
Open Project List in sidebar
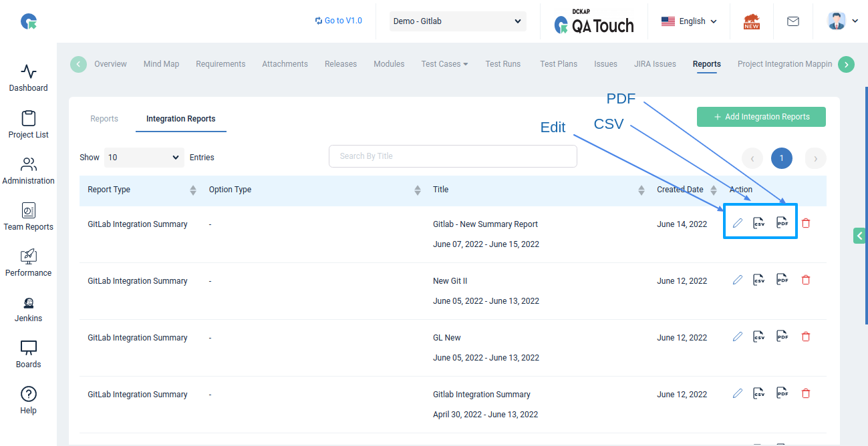tap(28, 125)
